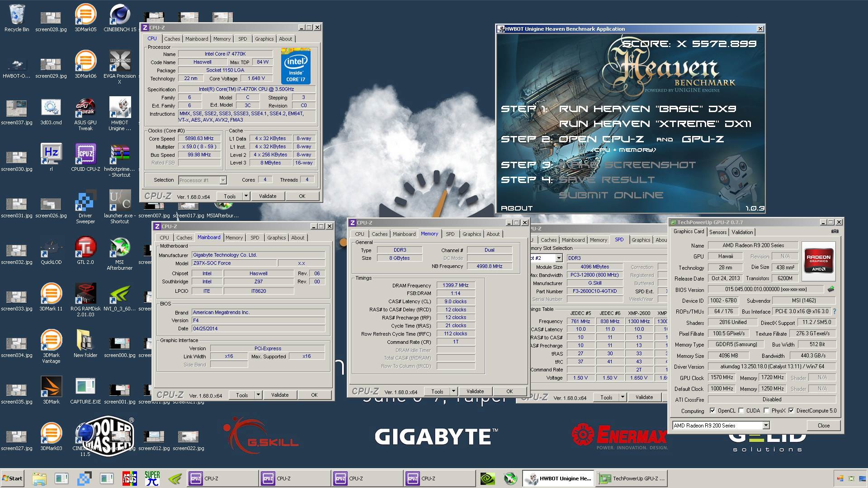
Task: Click the Start button on taskbar
Action: (x=13, y=479)
